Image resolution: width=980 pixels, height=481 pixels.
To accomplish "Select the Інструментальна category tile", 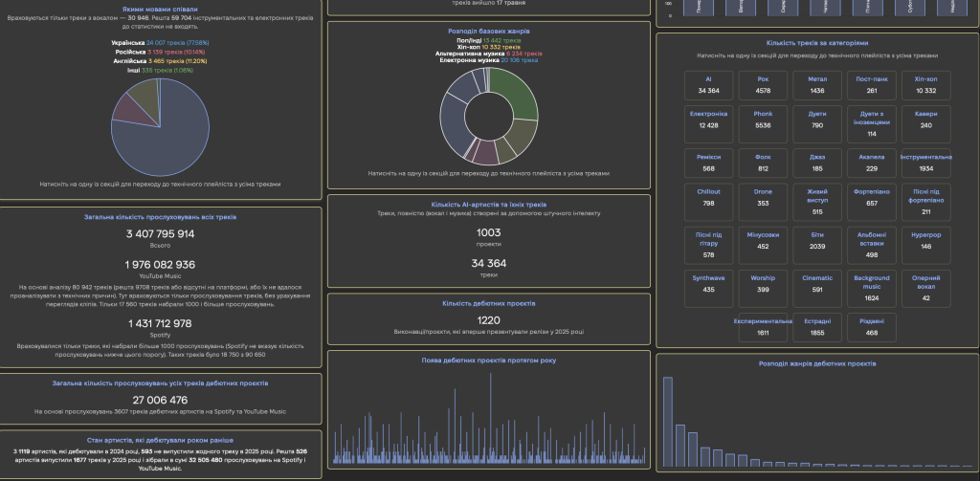I will 925,162.
